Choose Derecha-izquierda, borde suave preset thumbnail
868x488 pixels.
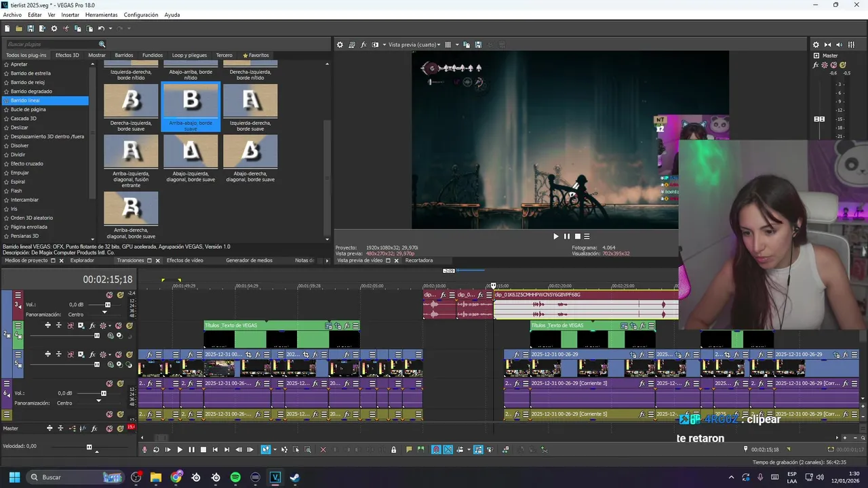[131, 100]
